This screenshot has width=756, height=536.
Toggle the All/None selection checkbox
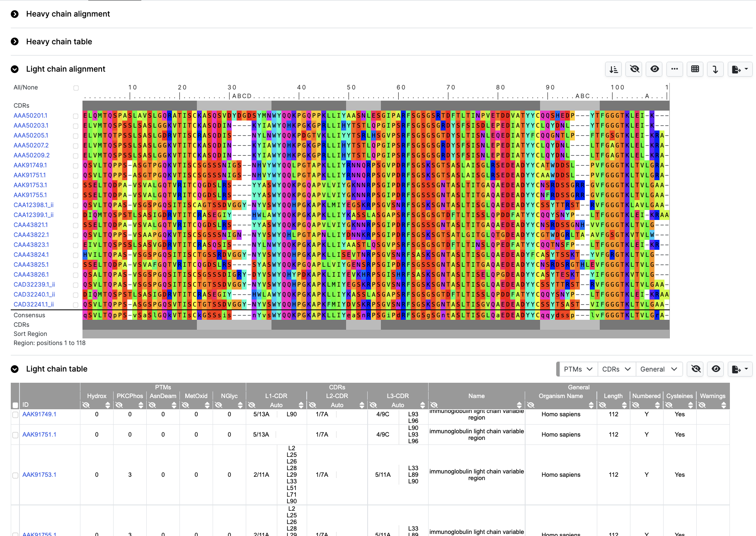(x=76, y=88)
